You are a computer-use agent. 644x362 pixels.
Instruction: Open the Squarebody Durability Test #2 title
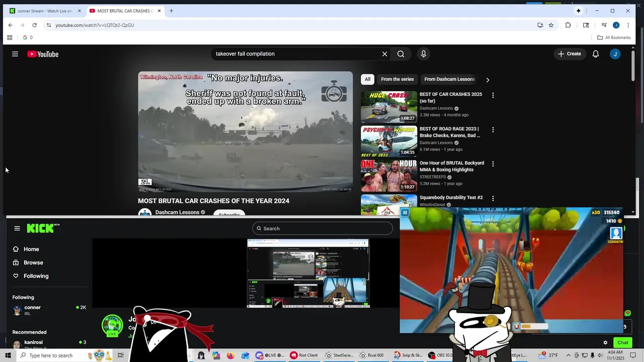pyautogui.click(x=451, y=198)
